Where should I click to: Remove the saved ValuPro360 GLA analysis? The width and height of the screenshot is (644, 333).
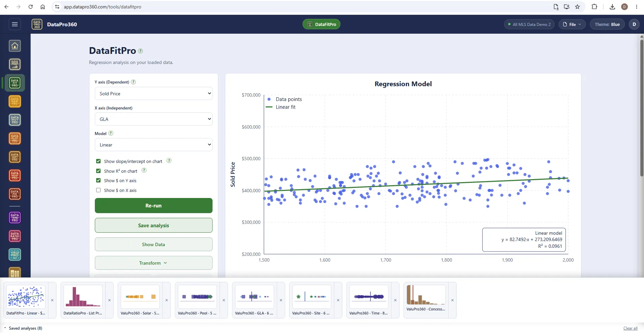click(281, 300)
